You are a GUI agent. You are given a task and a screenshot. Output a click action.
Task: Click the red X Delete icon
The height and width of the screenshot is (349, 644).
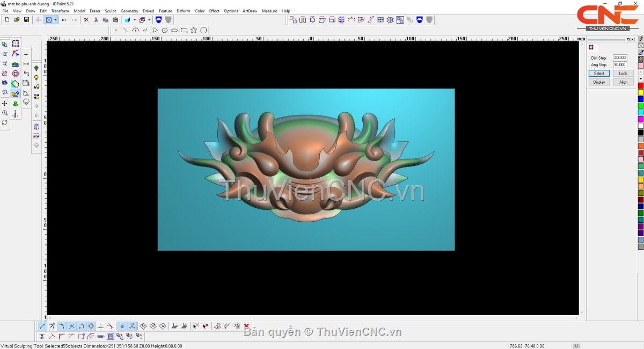pos(86,20)
